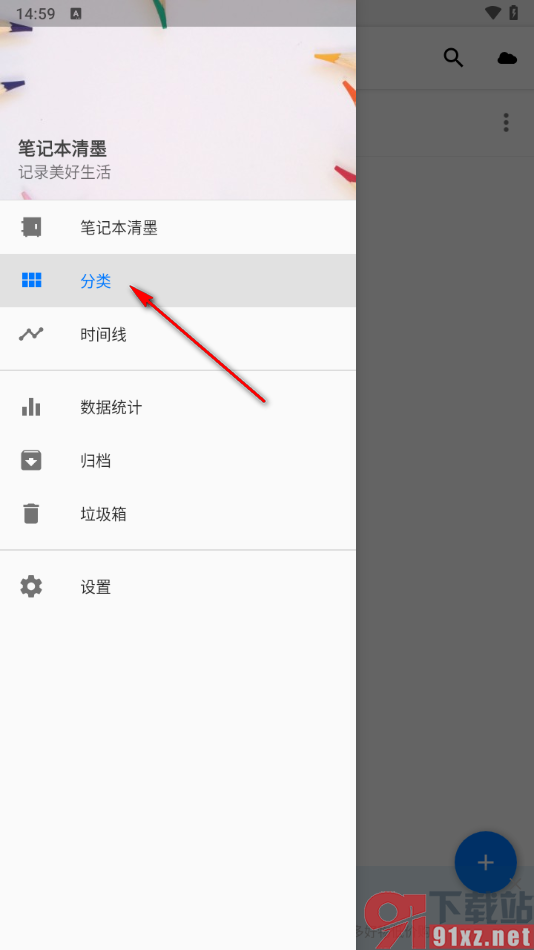Open the 笔记本清墨 notebook menu item
This screenshot has height=950, width=534.
(178, 228)
